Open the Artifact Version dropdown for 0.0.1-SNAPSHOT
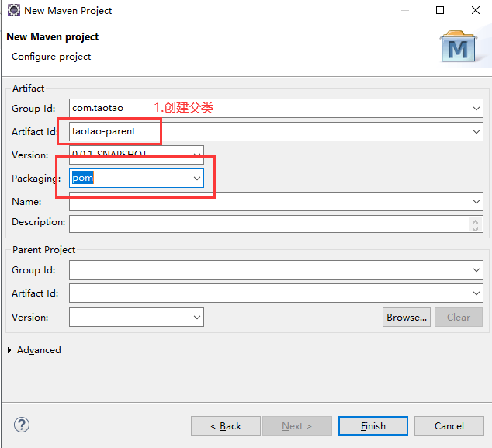This screenshot has width=492, height=448. pos(197,155)
